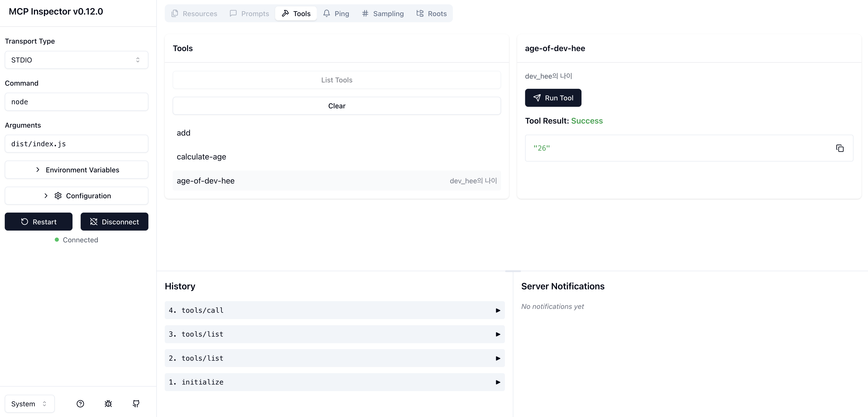Viewport: 868px width, 417px height.
Task: Switch to the Resources tab
Action: coord(195,13)
